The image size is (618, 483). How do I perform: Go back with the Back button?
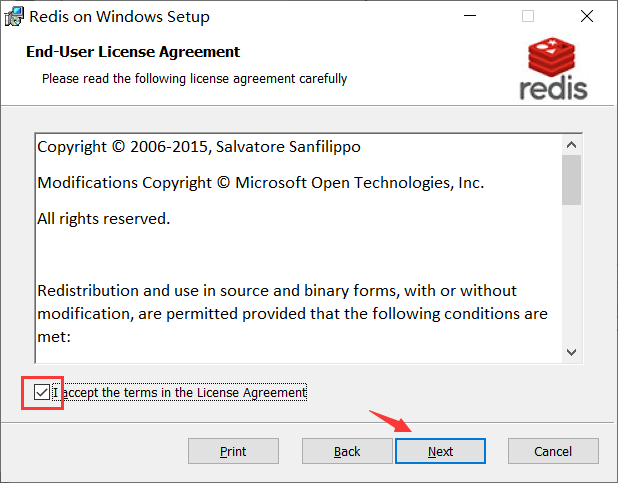click(347, 451)
